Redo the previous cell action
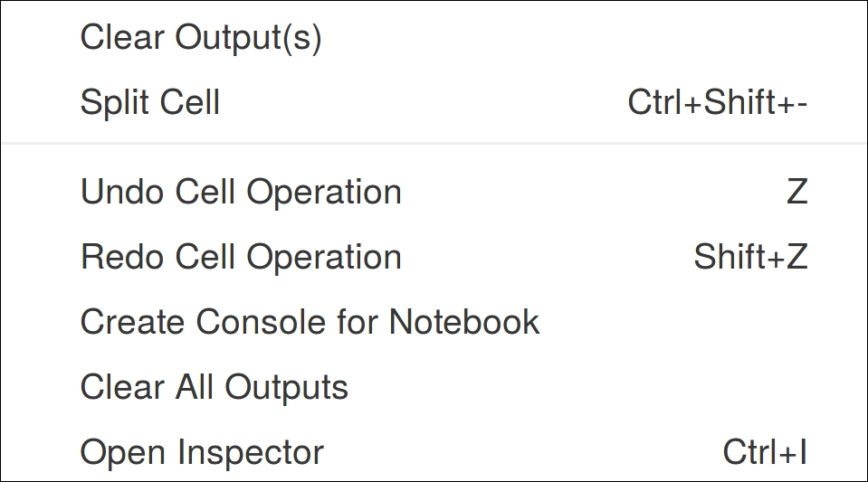Viewport: 868px width, 482px height. coord(241,257)
